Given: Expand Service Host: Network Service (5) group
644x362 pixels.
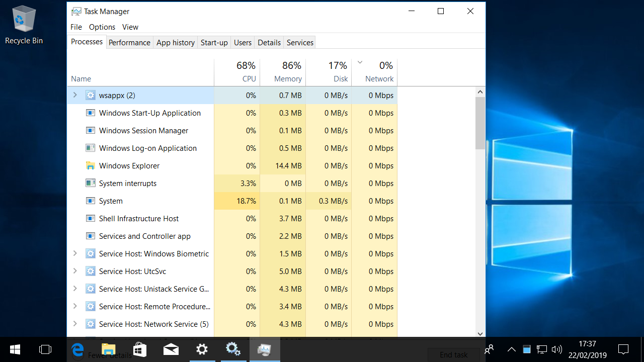Looking at the screenshot, I should [x=75, y=324].
